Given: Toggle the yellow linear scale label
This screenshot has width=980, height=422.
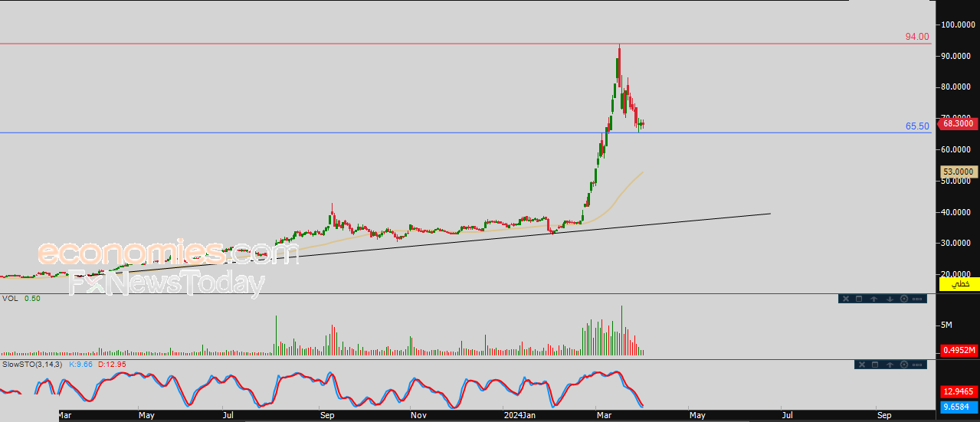Looking at the screenshot, I should (959, 284).
